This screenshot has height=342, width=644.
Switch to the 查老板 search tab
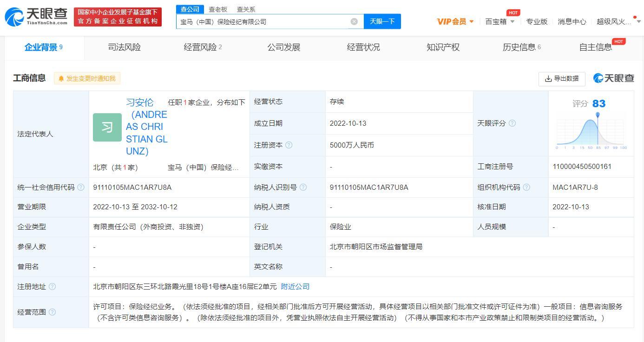(x=218, y=9)
